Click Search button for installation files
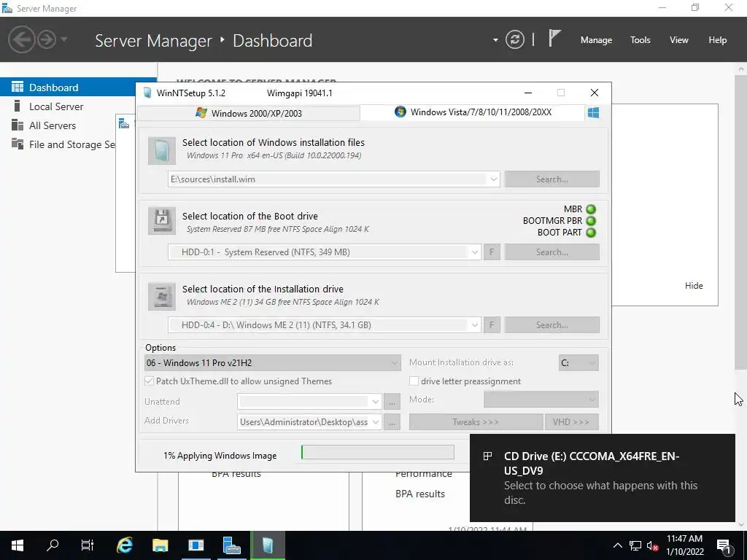This screenshot has height=560, width=747. coord(551,179)
